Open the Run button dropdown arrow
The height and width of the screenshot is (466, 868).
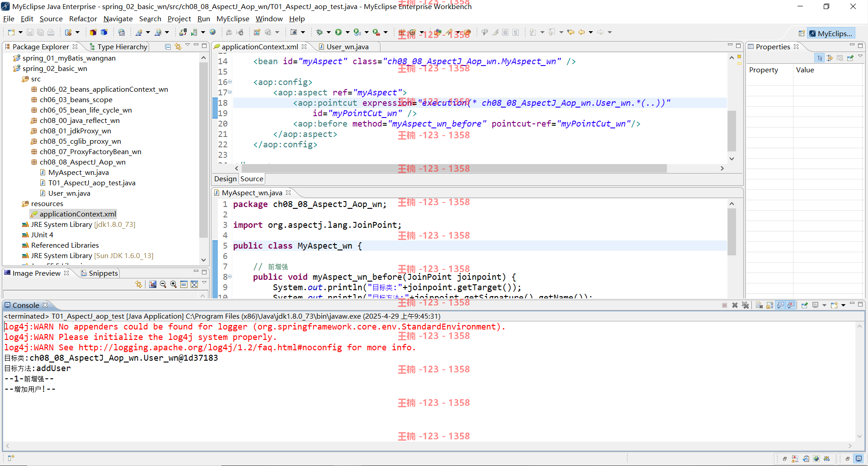point(347,32)
